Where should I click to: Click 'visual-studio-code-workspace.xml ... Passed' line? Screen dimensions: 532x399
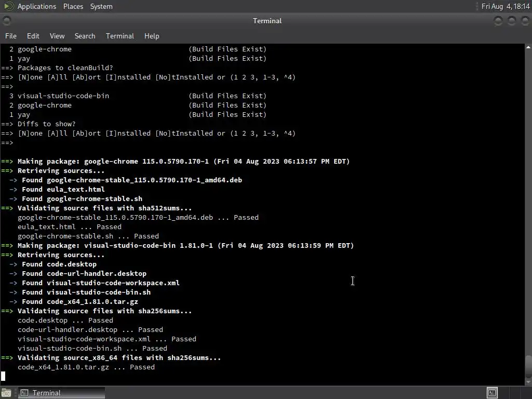pos(107,339)
